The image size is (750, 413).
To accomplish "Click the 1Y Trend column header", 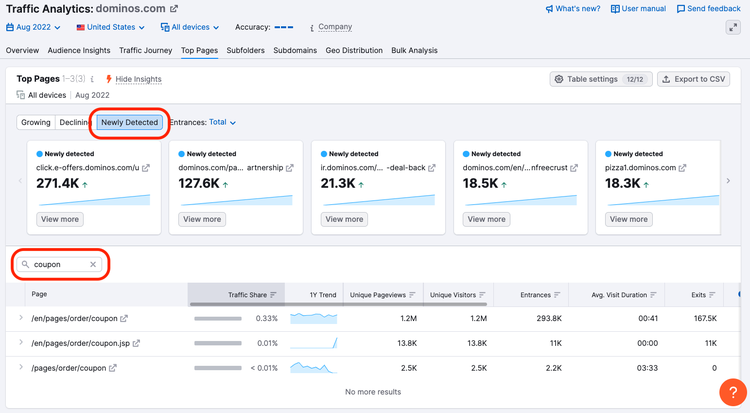I will pyautogui.click(x=323, y=295).
